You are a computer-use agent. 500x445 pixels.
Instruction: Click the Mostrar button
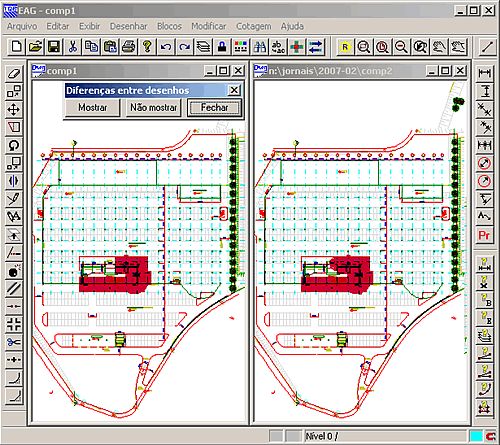pyautogui.click(x=93, y=108)
